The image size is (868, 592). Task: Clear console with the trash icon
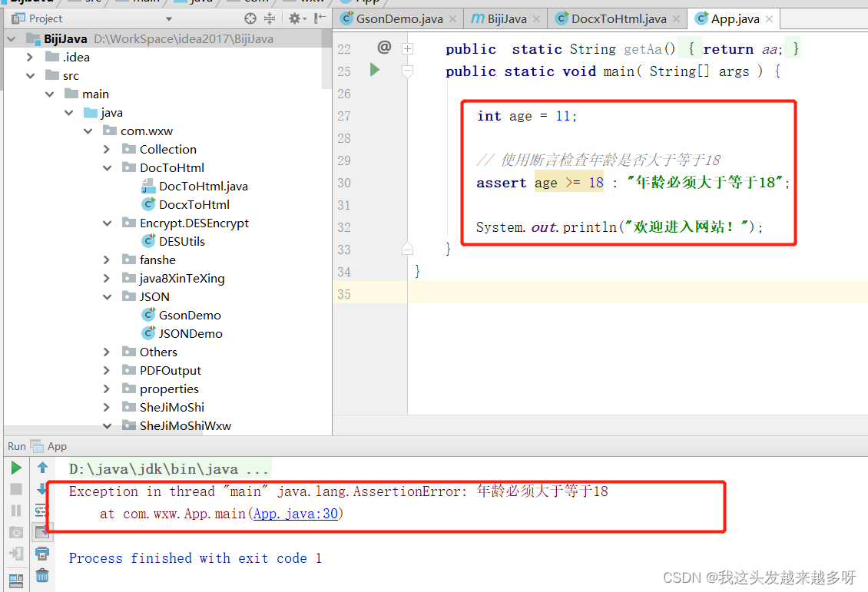pyautogui.click(x=42, y=575)
